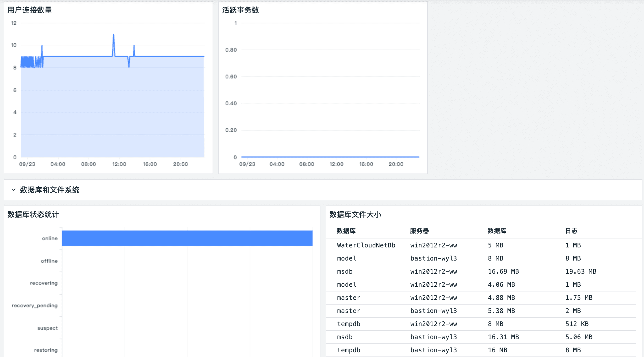The width and height of the screenshot is (644, 357).
Task: Click the suspect status label
Action: [47, 328]
